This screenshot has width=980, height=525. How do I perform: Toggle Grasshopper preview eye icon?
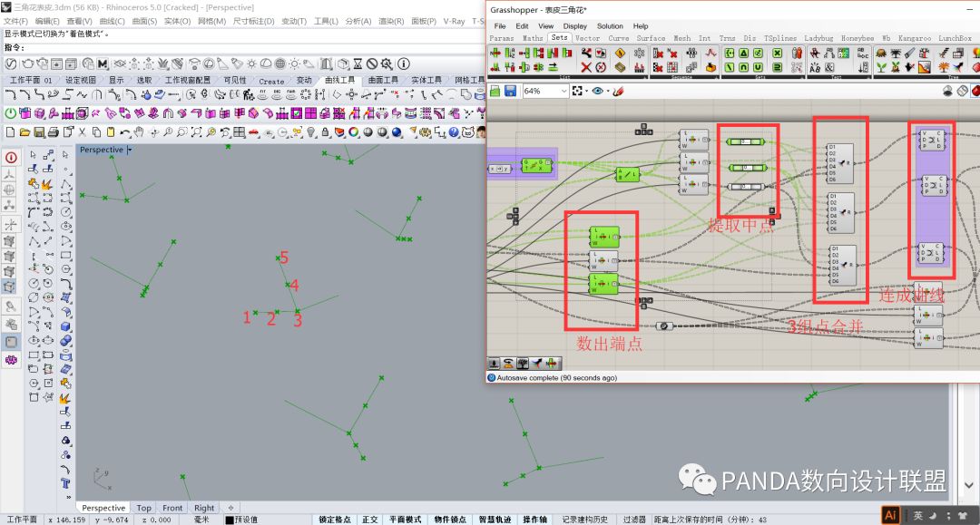point(597,92)
